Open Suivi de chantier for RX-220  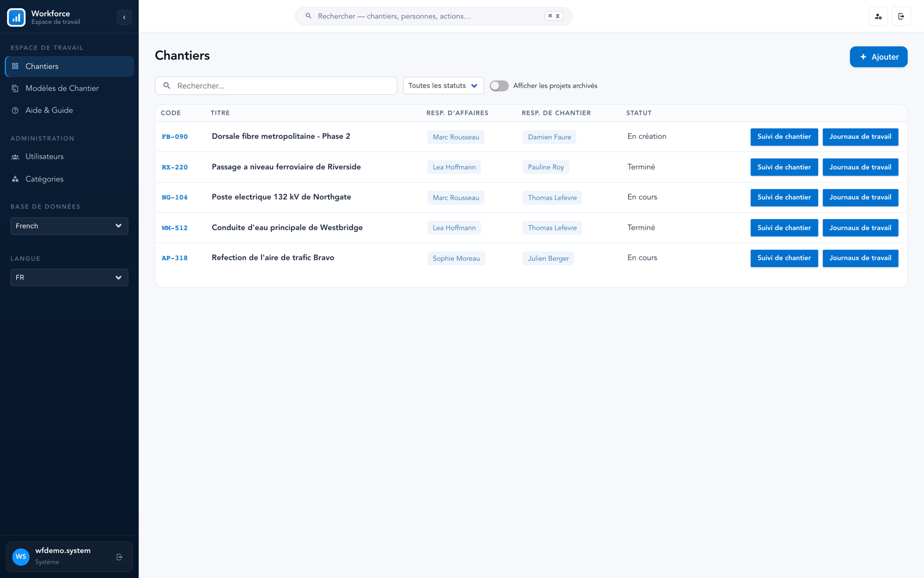pyautogui.click(x=784, y=167)
